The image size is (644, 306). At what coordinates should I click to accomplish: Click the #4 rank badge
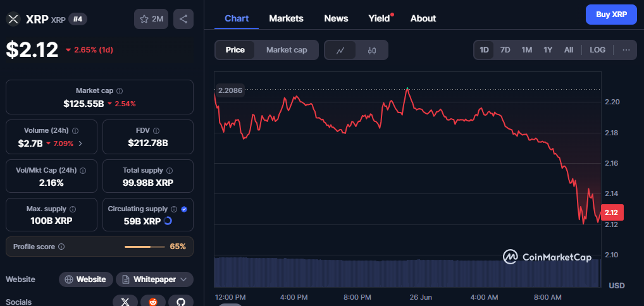(x=78, y=19)
